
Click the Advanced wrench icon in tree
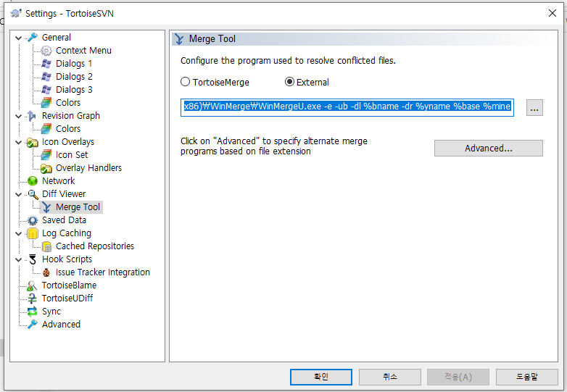(x=33, y=325)
